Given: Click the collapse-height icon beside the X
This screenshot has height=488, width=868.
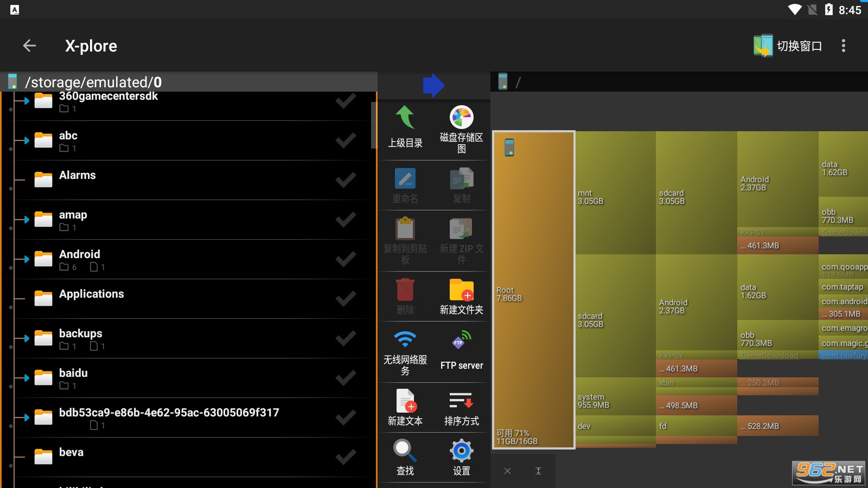Looking at the screenshot, I should click(x=538, y=471).
